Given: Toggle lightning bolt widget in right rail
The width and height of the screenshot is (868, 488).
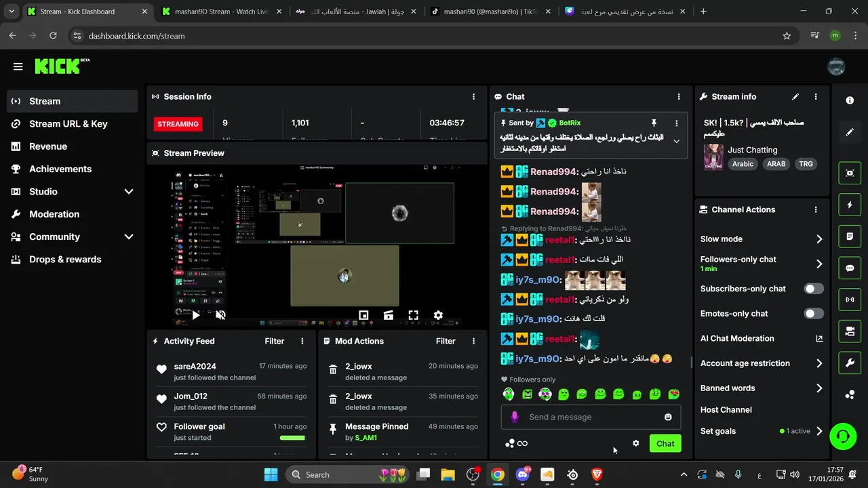Looking at the screenshot, I should click(x=850, y=205).
